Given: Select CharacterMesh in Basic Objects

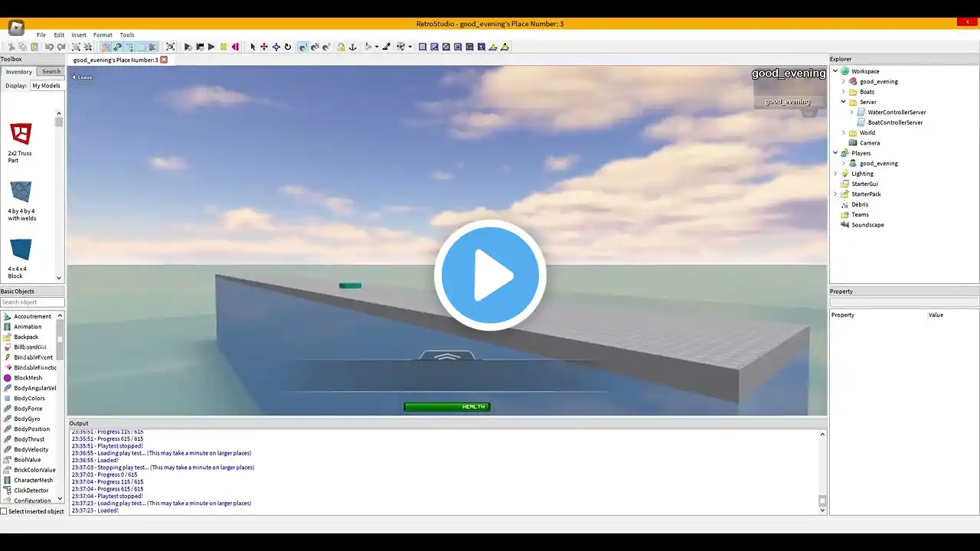Looking at the screenshot, I should pyautogui.click(x=33, y=481).
